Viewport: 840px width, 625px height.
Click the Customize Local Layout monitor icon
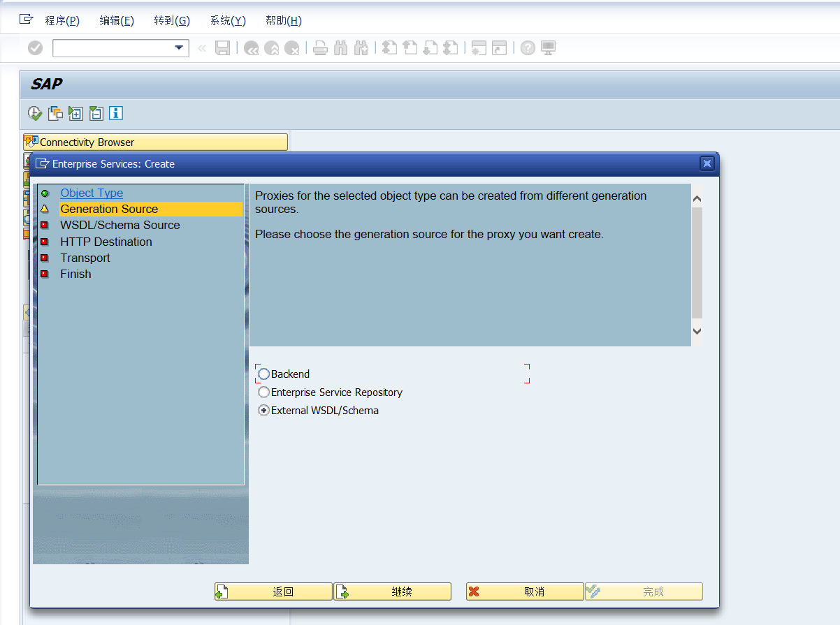pyautogui.click(x=549, y=48)
